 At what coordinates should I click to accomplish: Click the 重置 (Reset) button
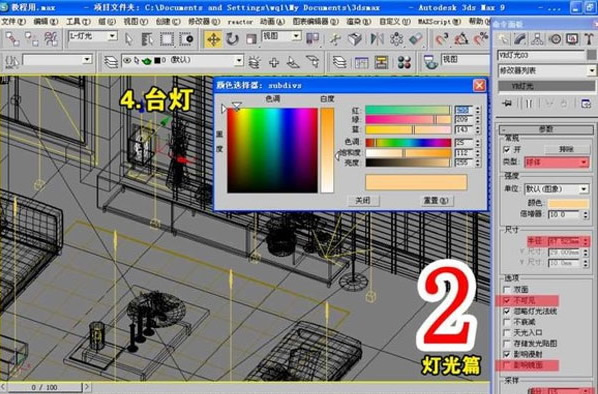tap(437, 200)
